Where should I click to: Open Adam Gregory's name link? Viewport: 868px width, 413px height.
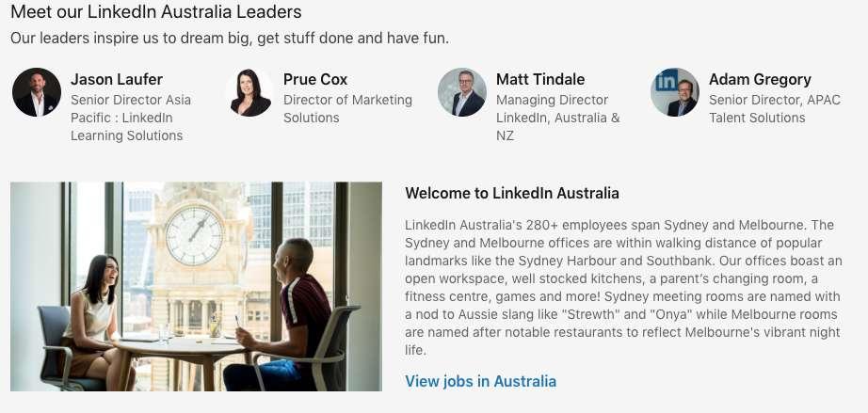[x=760, y=79]
